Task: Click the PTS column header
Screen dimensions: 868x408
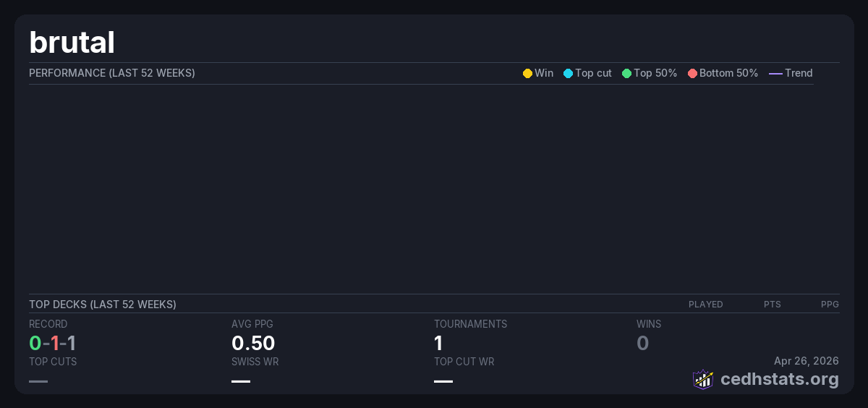Action: coord(772,305)
